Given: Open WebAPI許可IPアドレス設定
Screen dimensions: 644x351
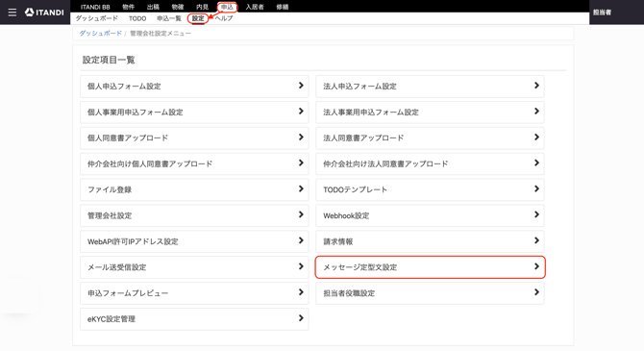Looking at the screenshot, I should pyautogui.click(x=194, y=241).
